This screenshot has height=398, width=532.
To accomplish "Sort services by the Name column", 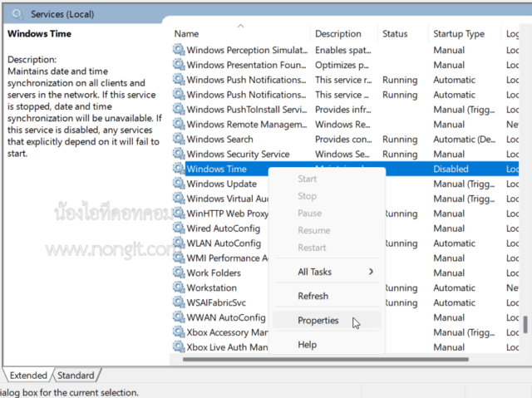I will 186,34.
